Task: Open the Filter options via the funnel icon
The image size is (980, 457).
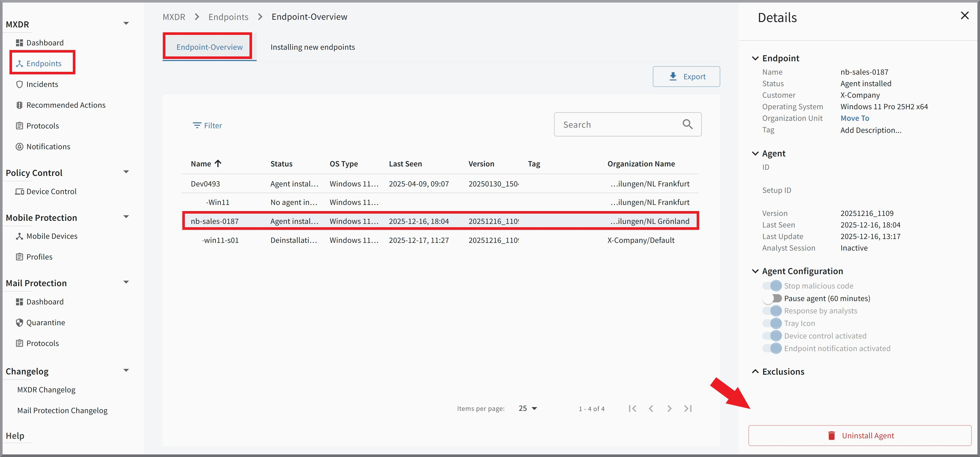Action: coord(197,125)
